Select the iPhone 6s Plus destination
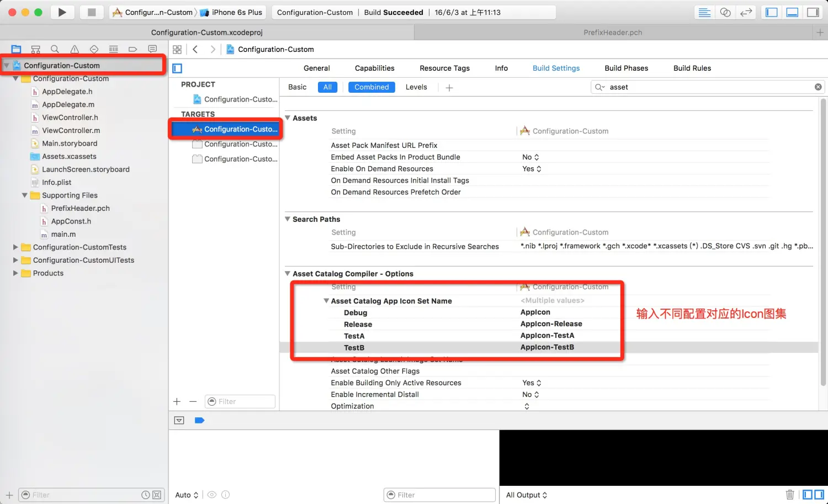Viewport: 828px width, 504px height. (x=231, y=12)
